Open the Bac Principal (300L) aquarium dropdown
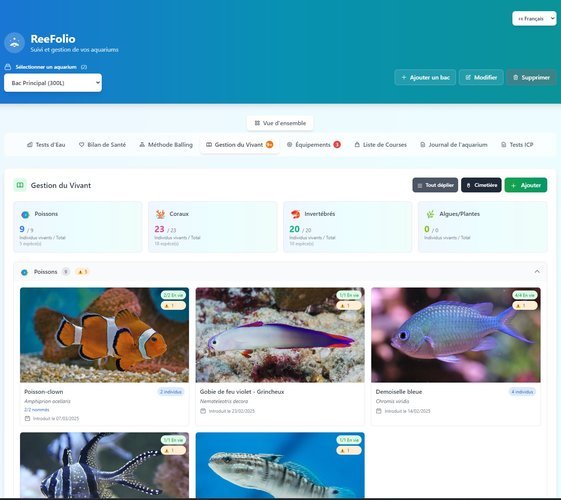 (x=53, y=83)
